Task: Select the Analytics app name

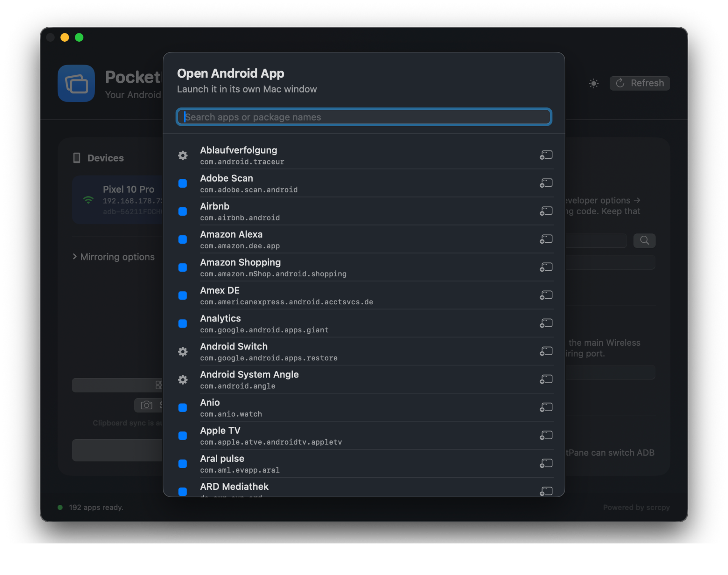Action: 220,318
